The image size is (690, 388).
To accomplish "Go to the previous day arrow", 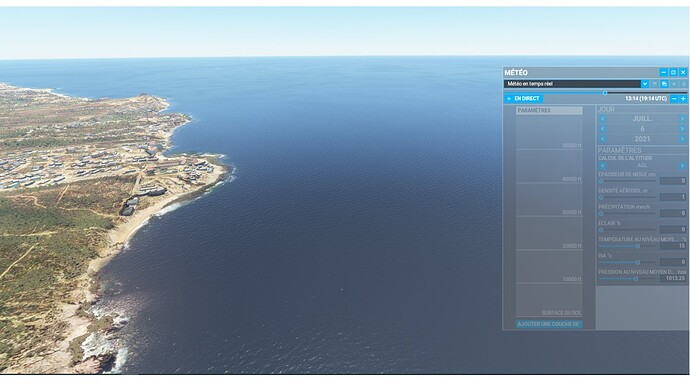I will point(603,129).
